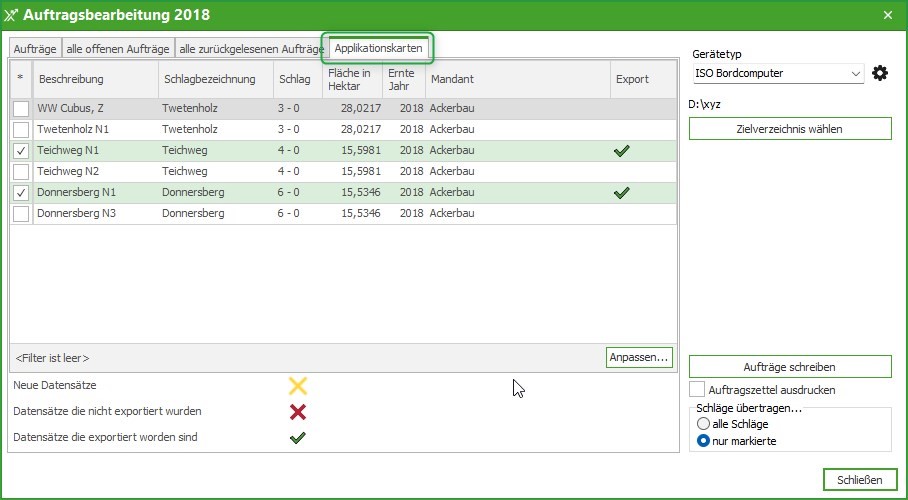Click the gear settings icon beside Gerätetyp
Image resolution: width=908 pixels, height=500 pixels.
[880, 74]
